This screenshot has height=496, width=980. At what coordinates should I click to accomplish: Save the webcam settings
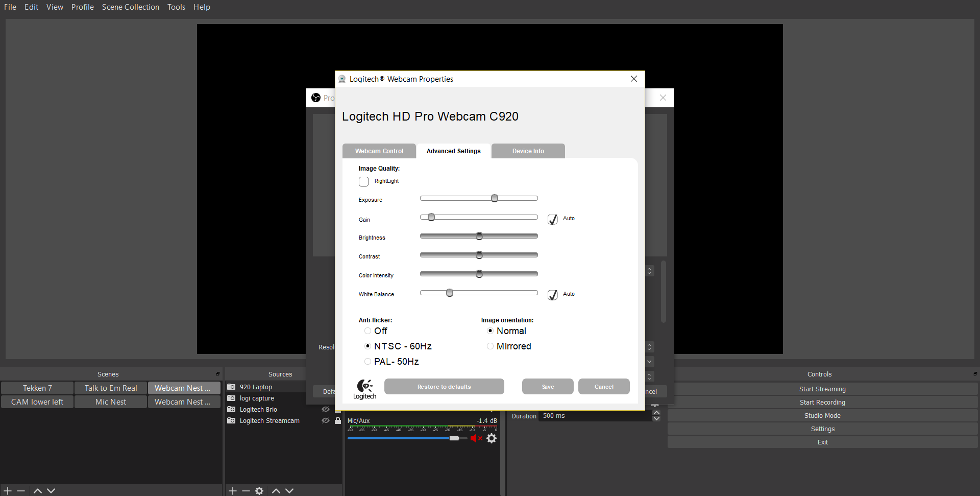(548, 387)
